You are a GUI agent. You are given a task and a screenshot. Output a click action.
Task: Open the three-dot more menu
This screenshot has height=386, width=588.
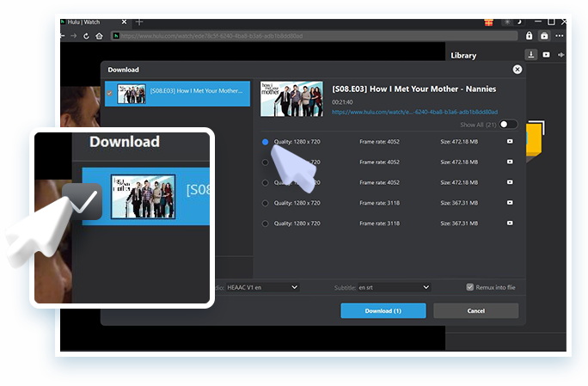pos(560,36)
